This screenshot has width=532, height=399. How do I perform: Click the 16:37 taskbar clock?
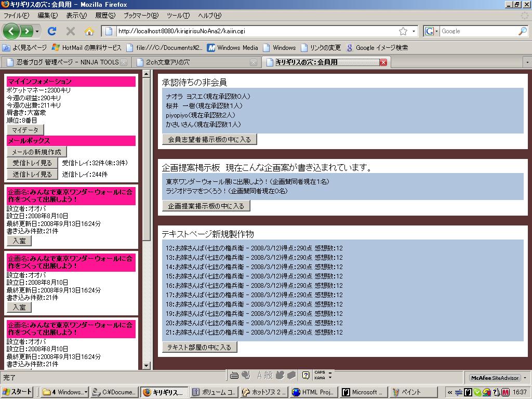(520, 392)
